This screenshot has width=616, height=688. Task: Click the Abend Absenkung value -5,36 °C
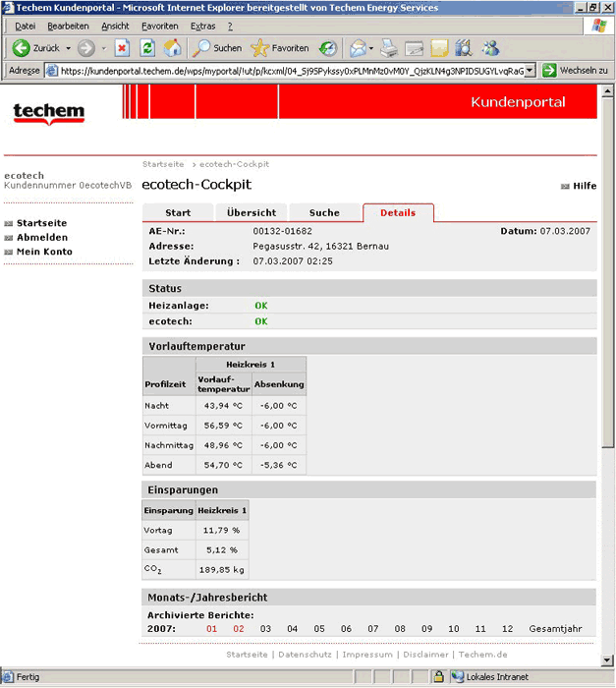(279, 465)
